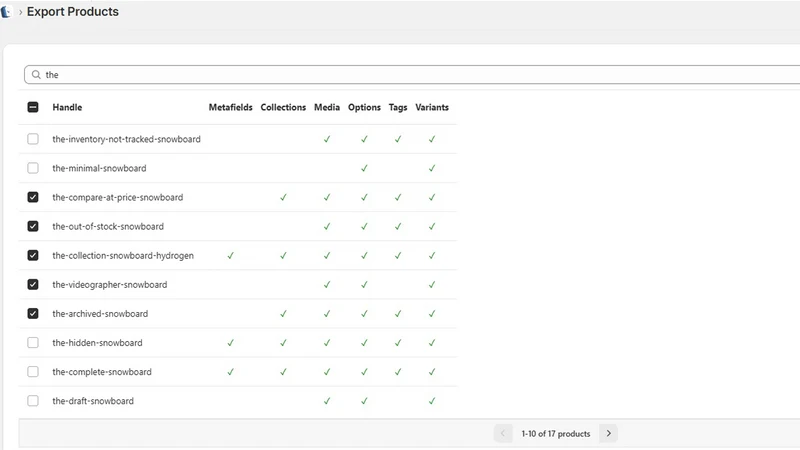800x450 pixels.
Task: Check the-hidden-snowboard checkbox
Action: (x=33, y=342)
